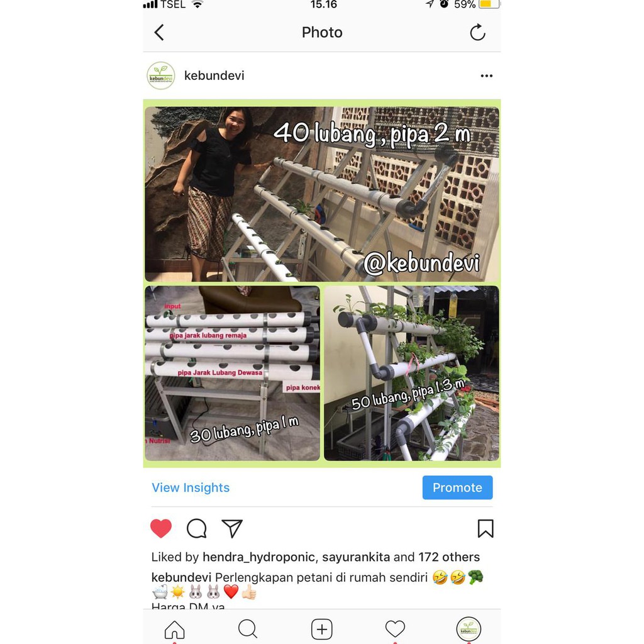The image size is (644, 644).
Task: Open hendra_hydroponic liker profile
Action: tap(258, 557)
